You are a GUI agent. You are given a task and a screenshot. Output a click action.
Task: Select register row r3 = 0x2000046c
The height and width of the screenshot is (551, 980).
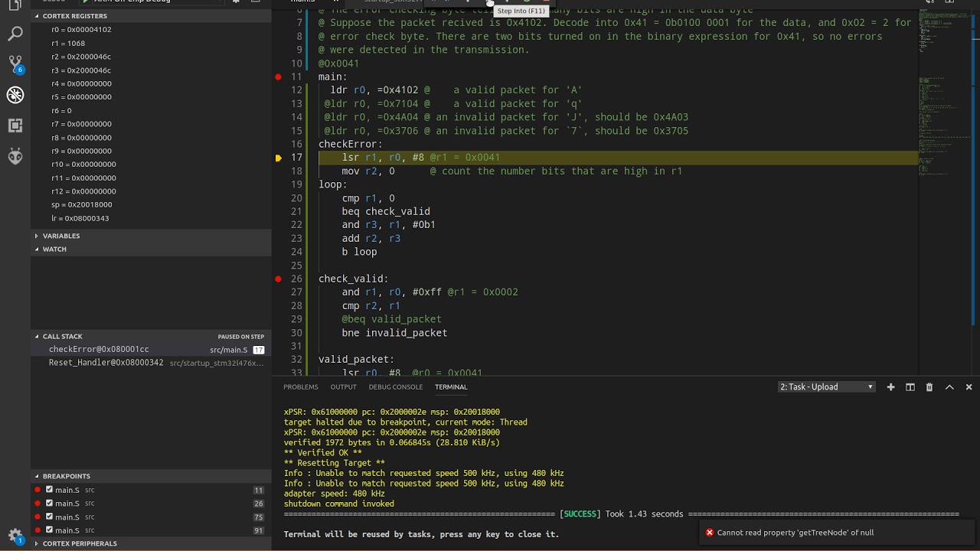tap(151, 70)
